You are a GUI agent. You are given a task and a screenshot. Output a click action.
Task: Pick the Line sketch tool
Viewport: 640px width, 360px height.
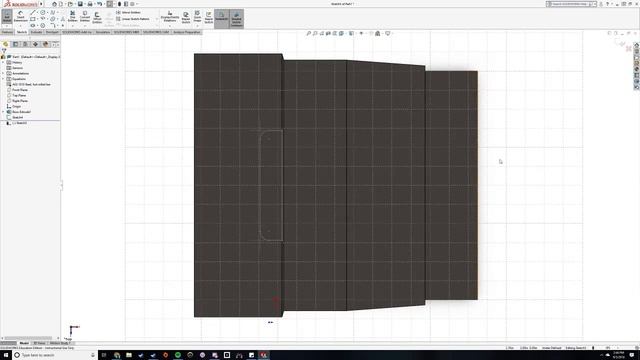pyautogui.click(x=33, y=13)
